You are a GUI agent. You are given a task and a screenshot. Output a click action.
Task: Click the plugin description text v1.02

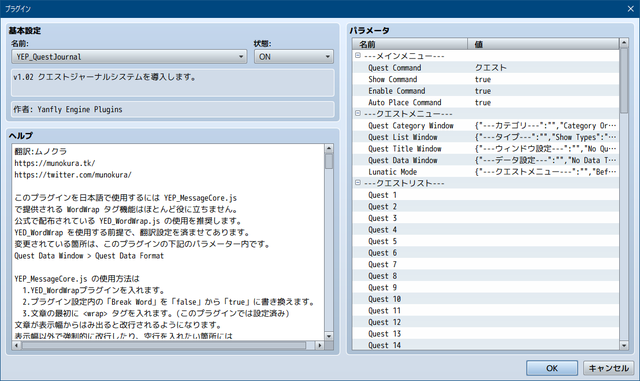click(104, 77)
